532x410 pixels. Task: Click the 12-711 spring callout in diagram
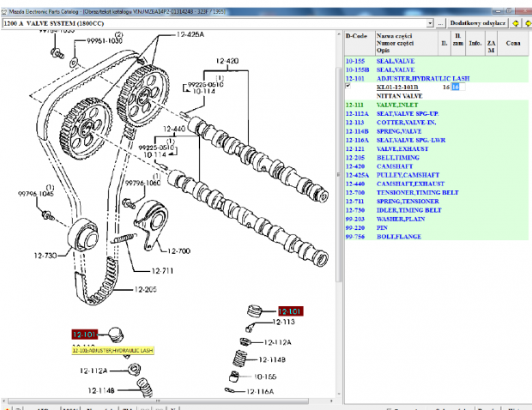162,271
